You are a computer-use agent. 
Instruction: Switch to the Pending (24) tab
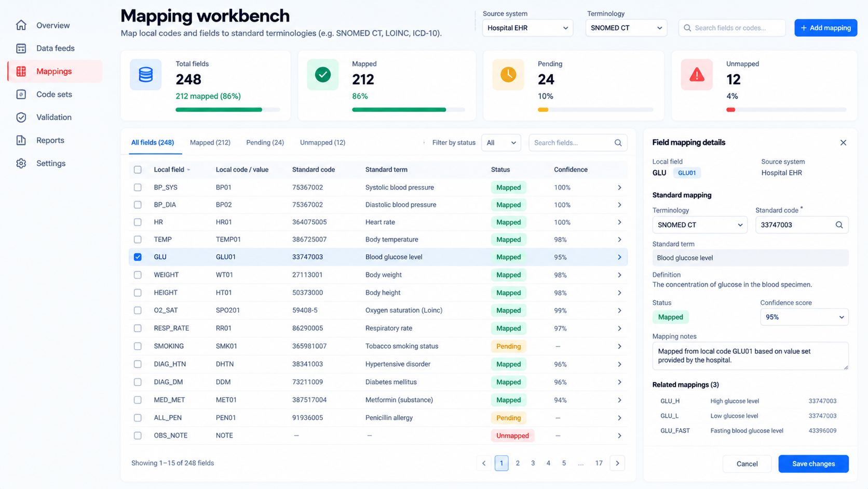(265, 142)
